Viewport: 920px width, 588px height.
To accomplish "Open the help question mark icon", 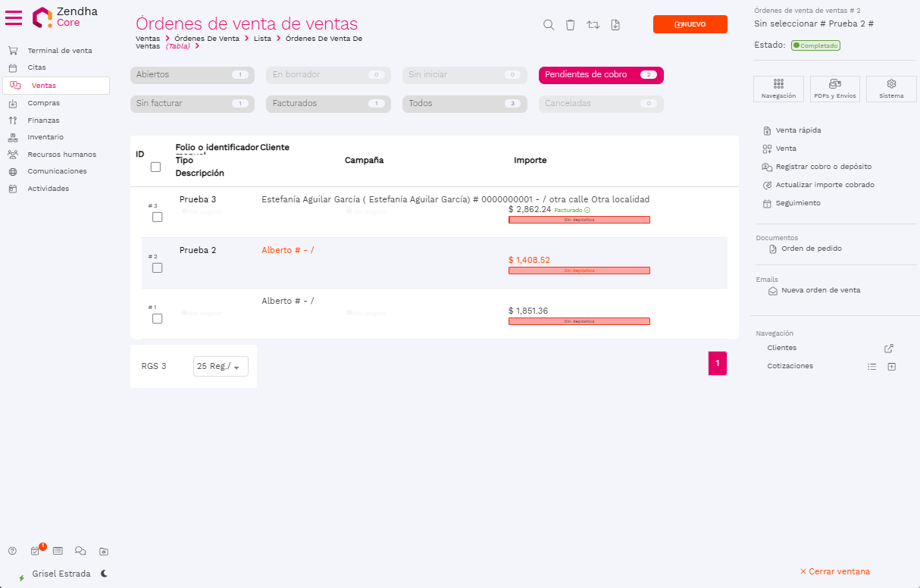I will point(12,551).
